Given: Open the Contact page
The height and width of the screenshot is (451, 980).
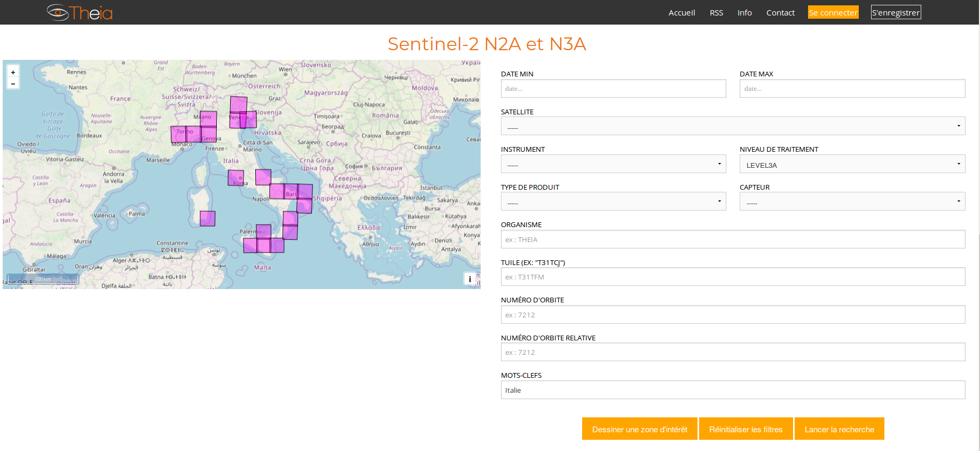Looking at the screenshot, I should (x=780, y=13).
